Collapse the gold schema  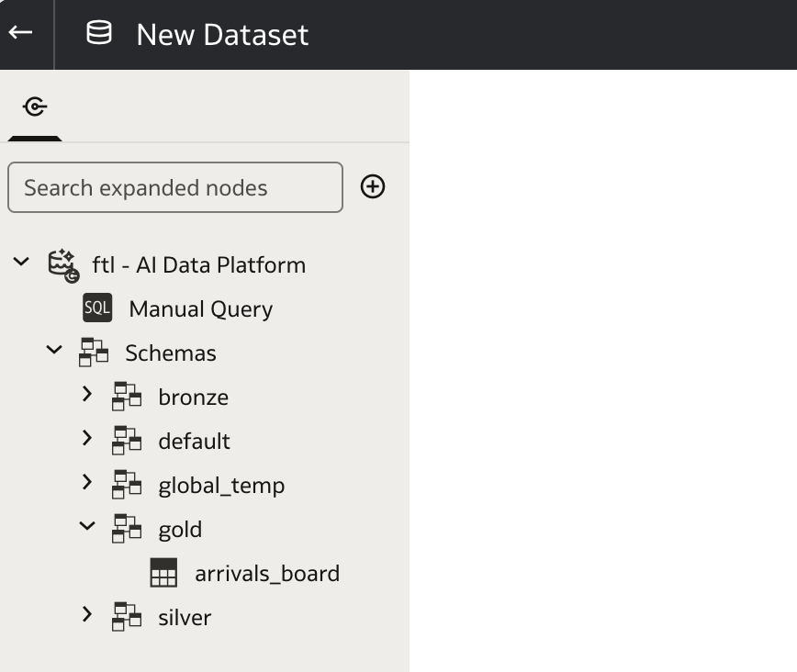click(x=87, y=526)
